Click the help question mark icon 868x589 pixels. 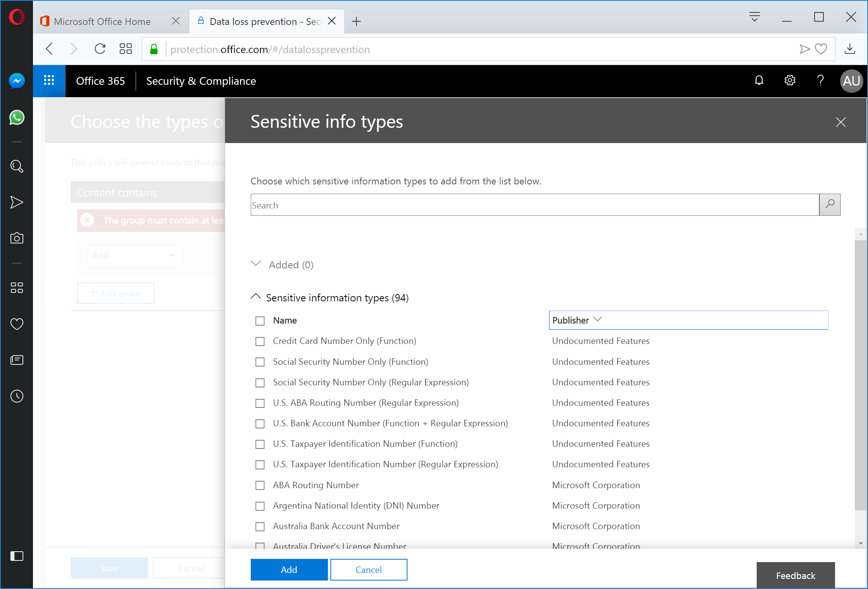(x=820, y=81)
